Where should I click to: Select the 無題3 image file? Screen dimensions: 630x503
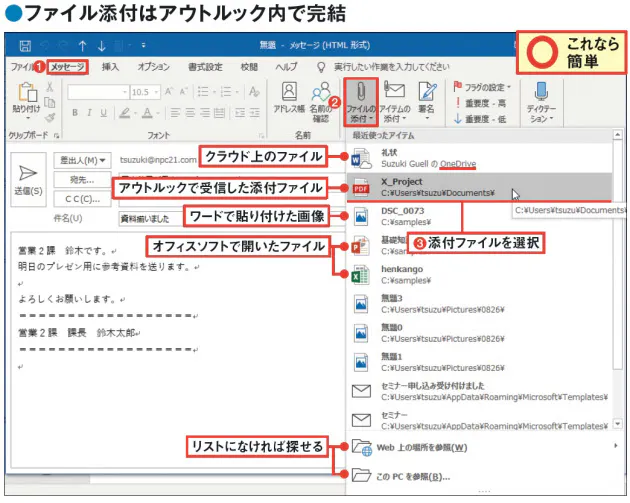pos(479,304)
